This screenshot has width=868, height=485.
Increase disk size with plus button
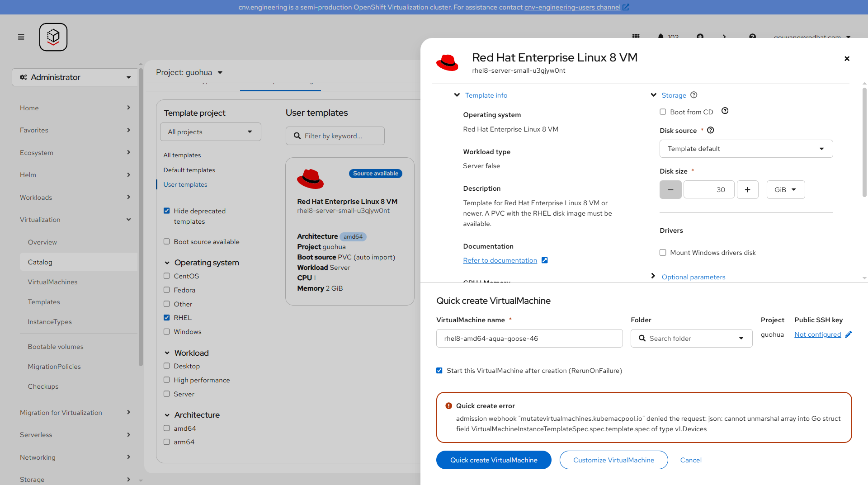coord(747,190)
